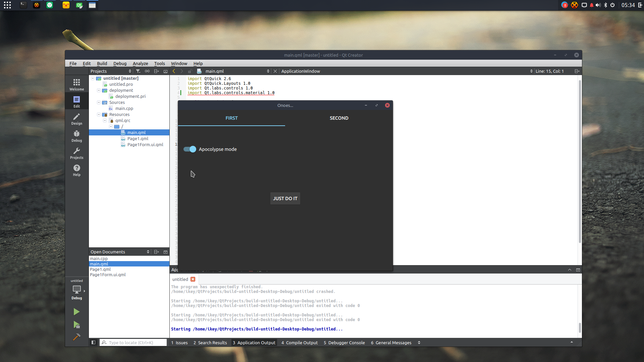This screenshot has height=362, width=644.
Task: Click Line 15, Col 1 indicator
Action: click(549, 71)
